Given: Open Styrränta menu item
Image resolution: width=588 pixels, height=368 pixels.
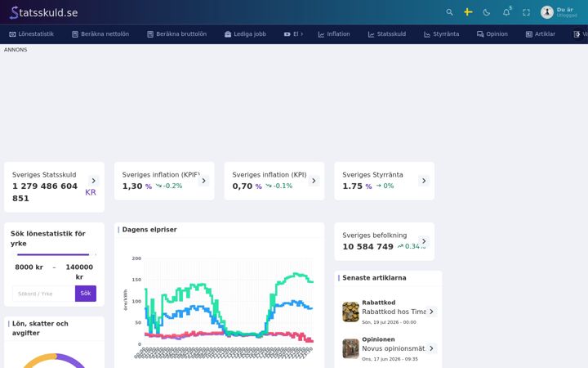Looking at the screenshot, I should 441,34.
